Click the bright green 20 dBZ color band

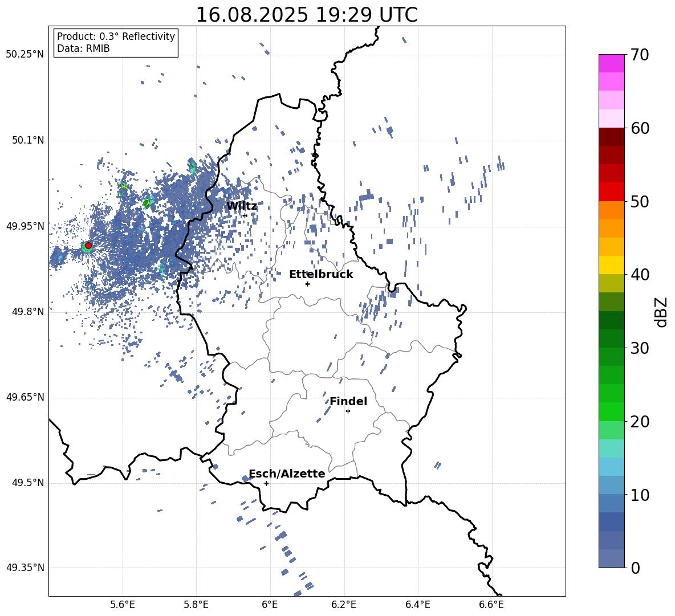tap(611, 411)
